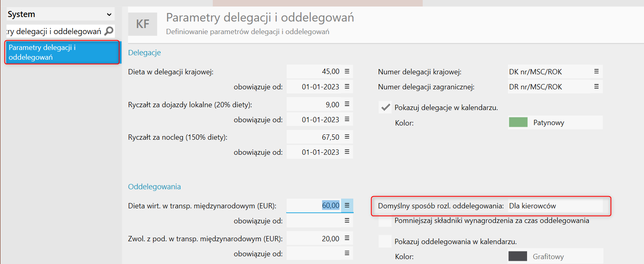Image resolution: width=644 pixels, height=264 pixels.
Task: Click the KF module icon in header
Action: tap(143, 24)
